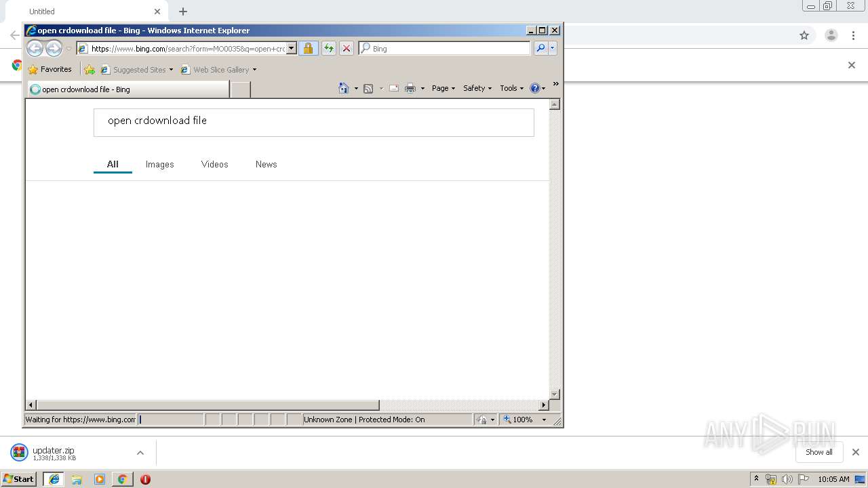Click the status bar privacy lock icon
This screenshot has width=868, height=488.
coord(481,420)
